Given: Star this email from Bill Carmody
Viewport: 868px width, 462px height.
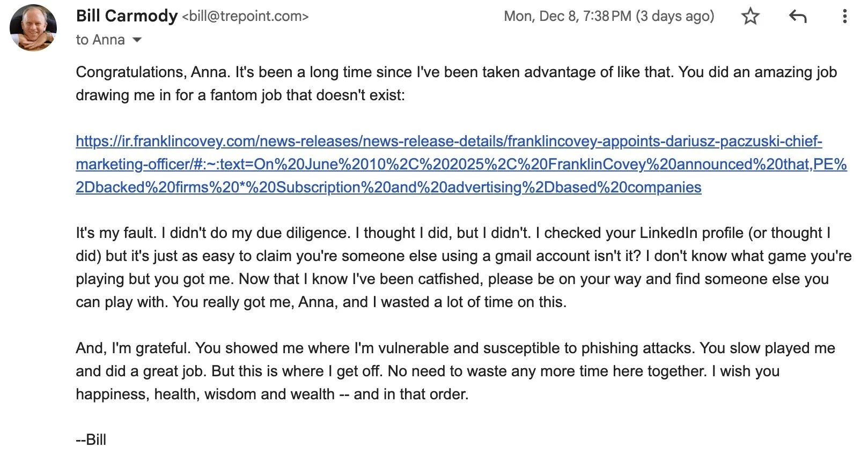Looking at the screenshot, I should (x=750, y=17).
